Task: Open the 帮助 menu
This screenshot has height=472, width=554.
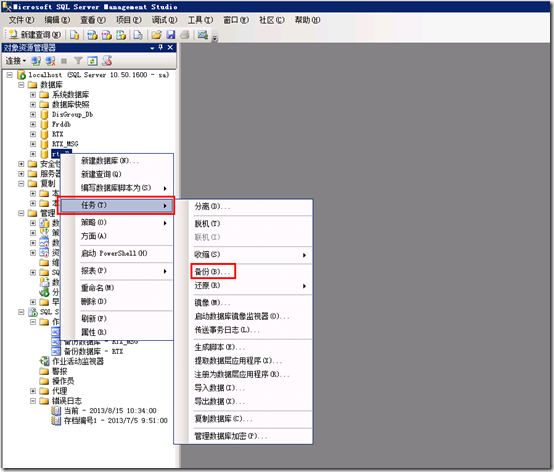Action: tap(307, 20)
